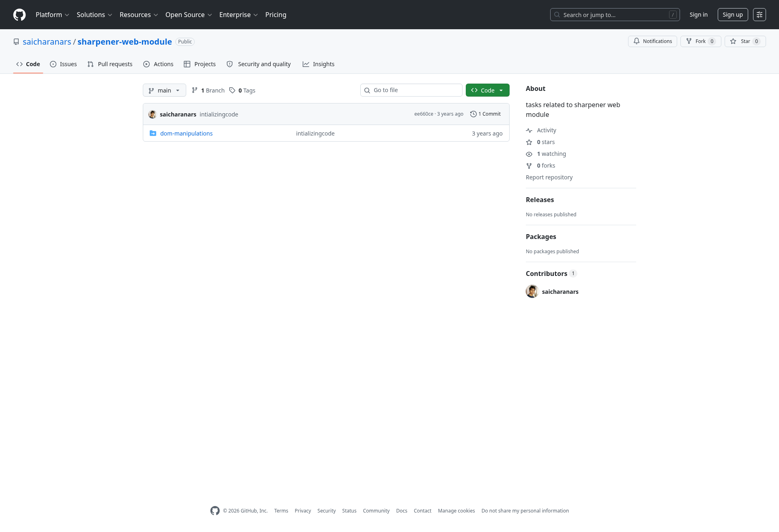The image size is (779, 532).
Task: Select the Code tab
Action: click(28, 64)
